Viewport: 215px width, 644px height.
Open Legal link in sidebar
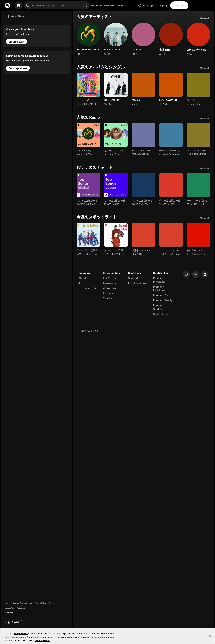(x=8, y=603)
